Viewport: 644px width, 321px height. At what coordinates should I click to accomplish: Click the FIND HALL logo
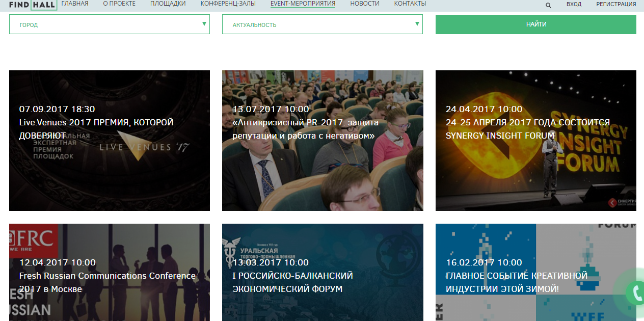(33, 5)
